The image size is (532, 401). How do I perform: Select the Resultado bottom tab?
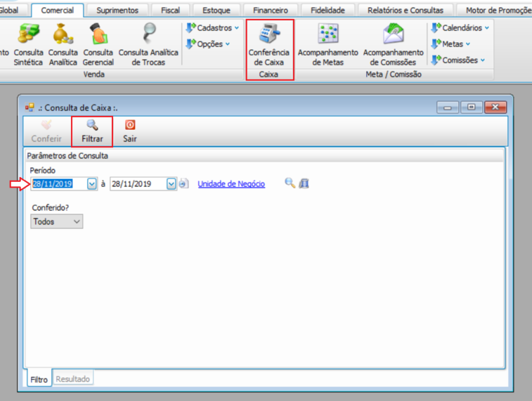tap(73, 379)
